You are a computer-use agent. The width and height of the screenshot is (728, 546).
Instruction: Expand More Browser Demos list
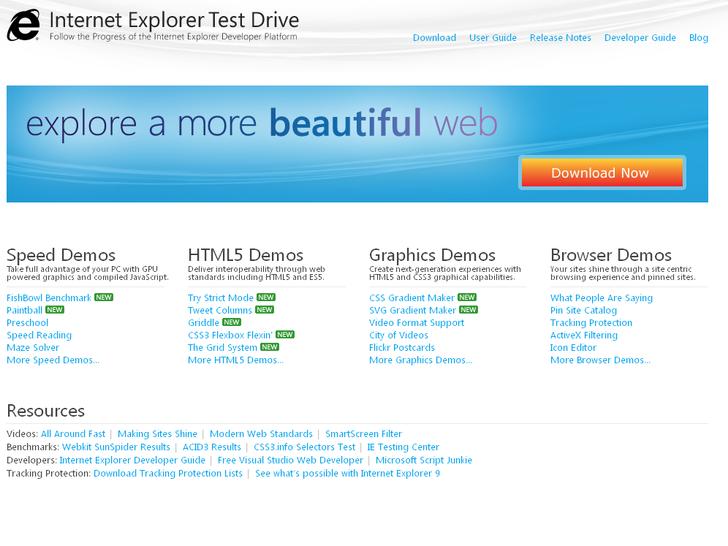[x=600, y=360]
